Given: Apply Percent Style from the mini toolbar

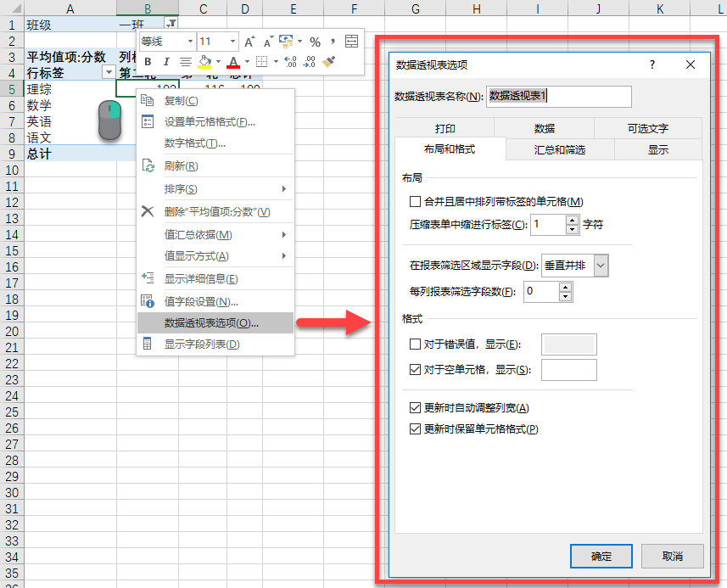Looking at the screenshot, I should coord(317,41).
